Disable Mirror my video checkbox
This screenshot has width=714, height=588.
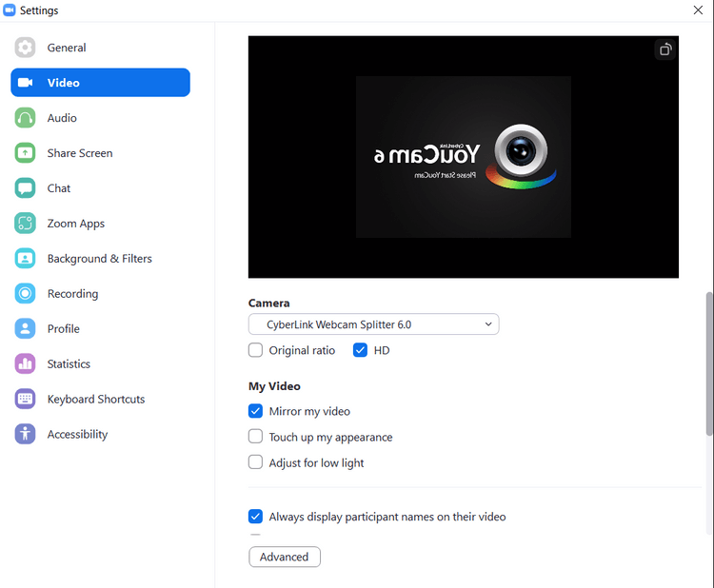[255, 411]
